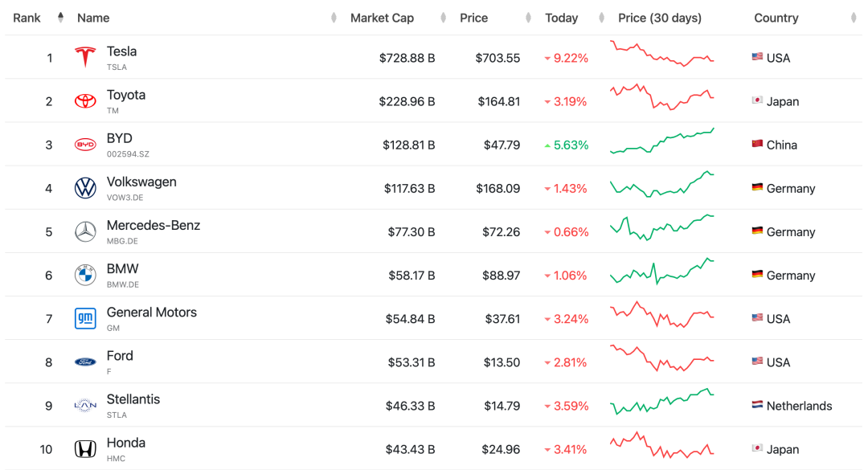Click the Volkswagen logo icon
This screenshot has width=868, height=470.
point(85,188)
